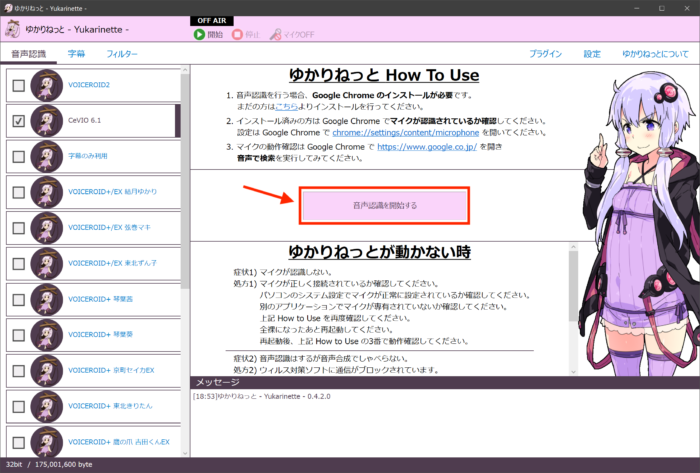
Task: Select the VOICEROID+ 京町セイカEX checkbox
Action: click(x=18, y=371)
